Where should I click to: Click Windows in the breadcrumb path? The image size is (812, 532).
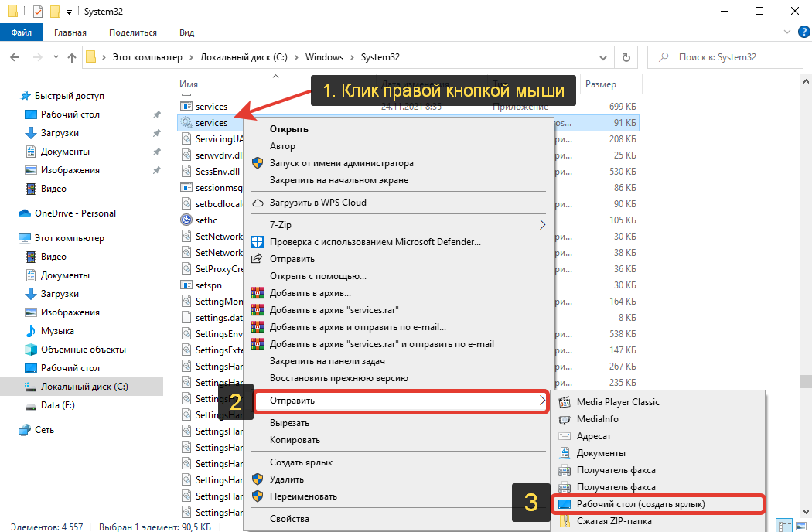pos(324,57)
